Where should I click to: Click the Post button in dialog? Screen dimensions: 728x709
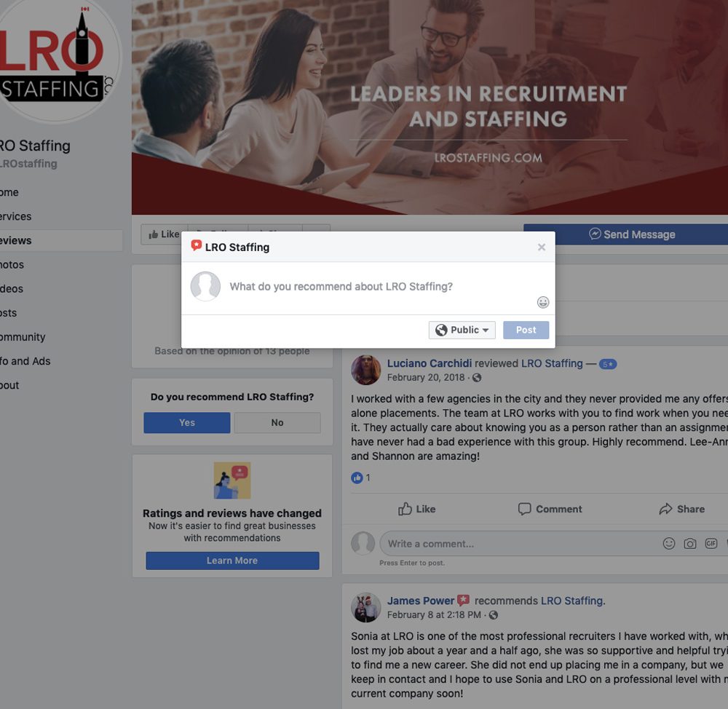(526, 330)
